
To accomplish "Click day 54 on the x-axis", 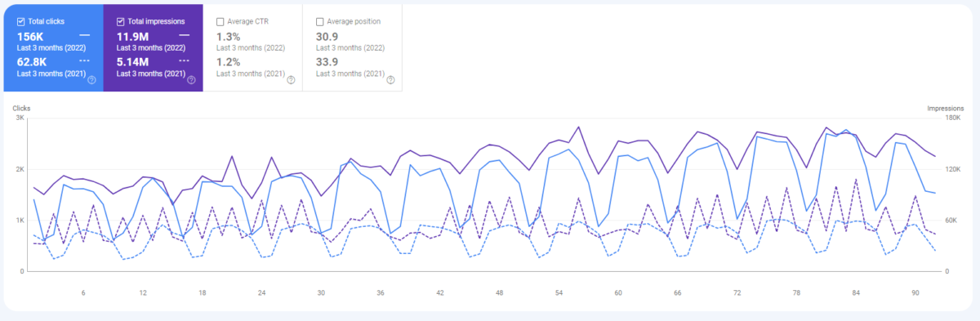I will coord(559,292).
